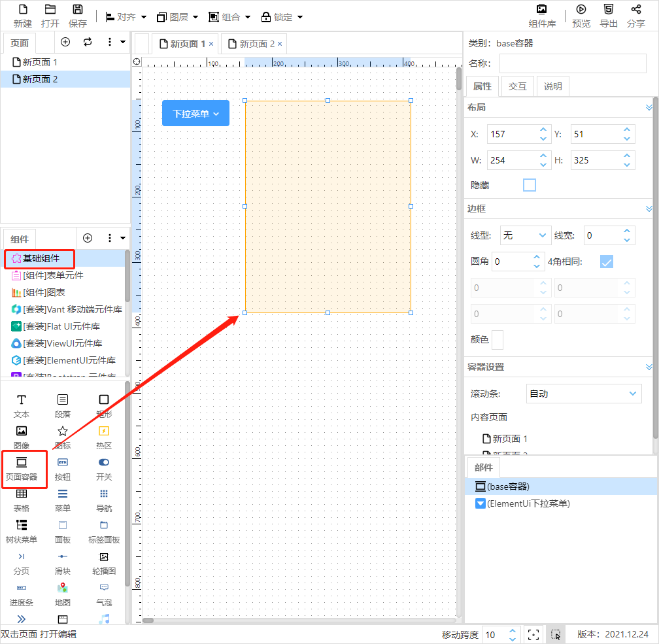Toggle the 4角相同 checkbox
The image size is (659, 644).
pyautogui.click(x=606, y=262)
